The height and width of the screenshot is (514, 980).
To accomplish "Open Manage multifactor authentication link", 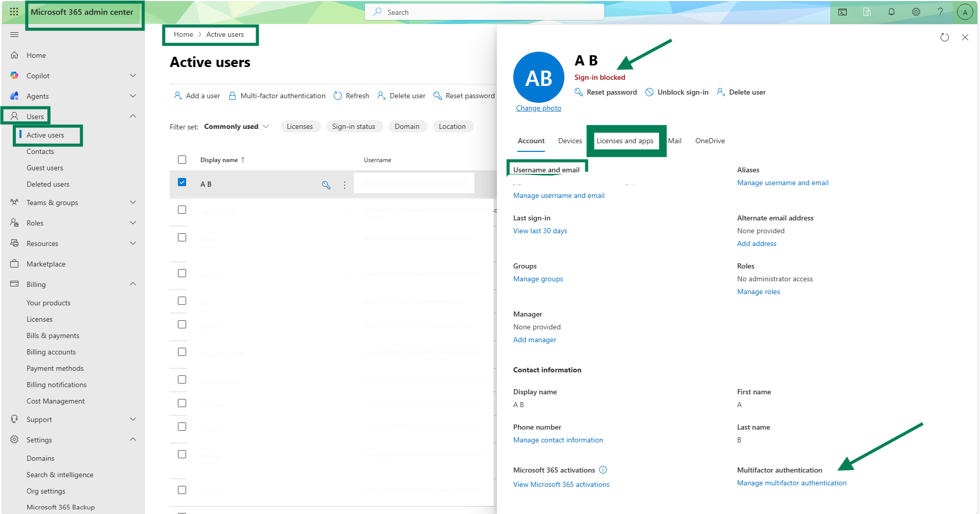I will pyautogui.click(x=792, y=483).
